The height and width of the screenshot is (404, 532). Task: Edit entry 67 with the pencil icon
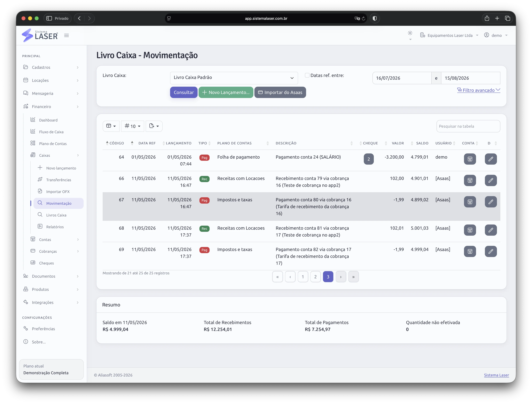click(491, 202)
